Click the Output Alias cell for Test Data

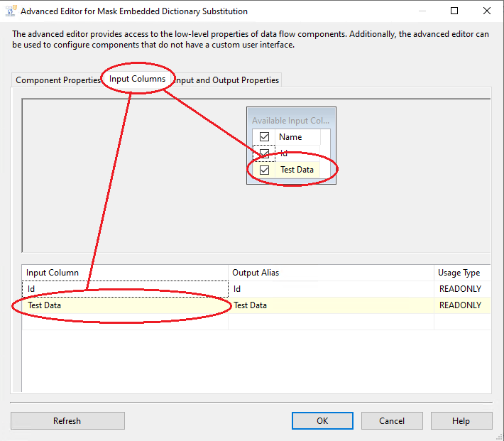(330, 305)
